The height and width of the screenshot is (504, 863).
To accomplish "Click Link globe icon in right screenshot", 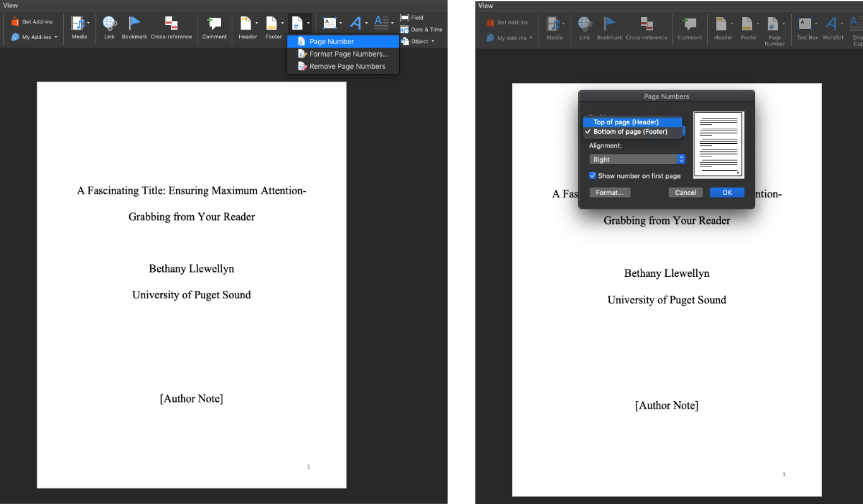I will pyautogui.click(x=585, y=24).
